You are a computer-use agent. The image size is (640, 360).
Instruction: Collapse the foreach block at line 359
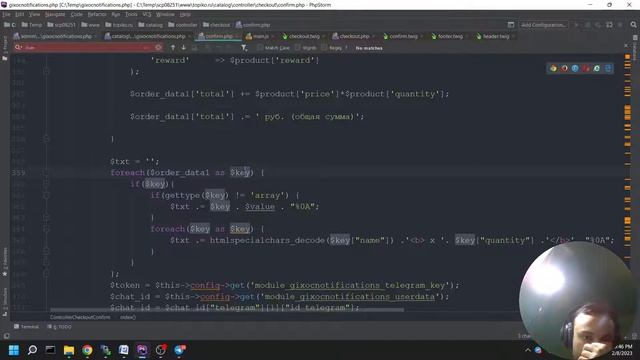[x=46, y=173]
